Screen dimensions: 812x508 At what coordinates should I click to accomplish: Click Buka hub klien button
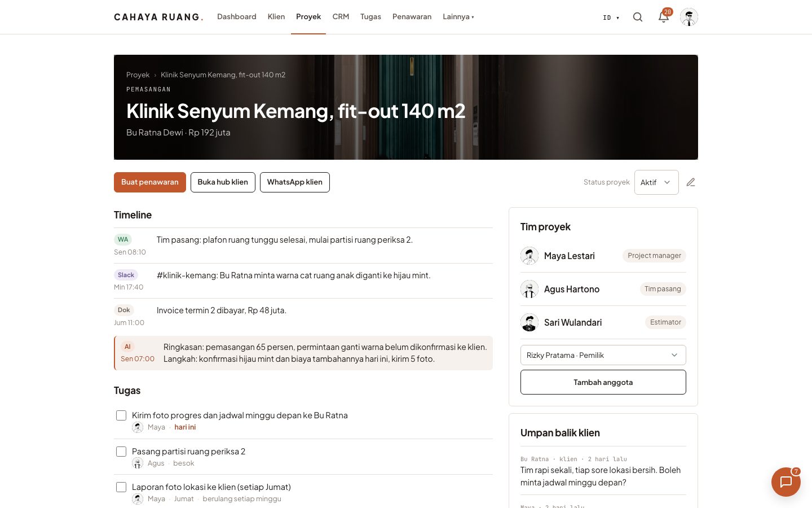(x=223, y=182)
